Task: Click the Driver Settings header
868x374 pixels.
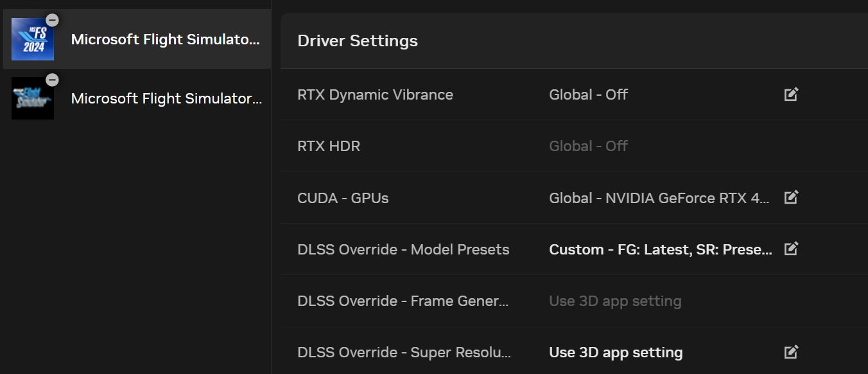Action: tap(358, 41)
